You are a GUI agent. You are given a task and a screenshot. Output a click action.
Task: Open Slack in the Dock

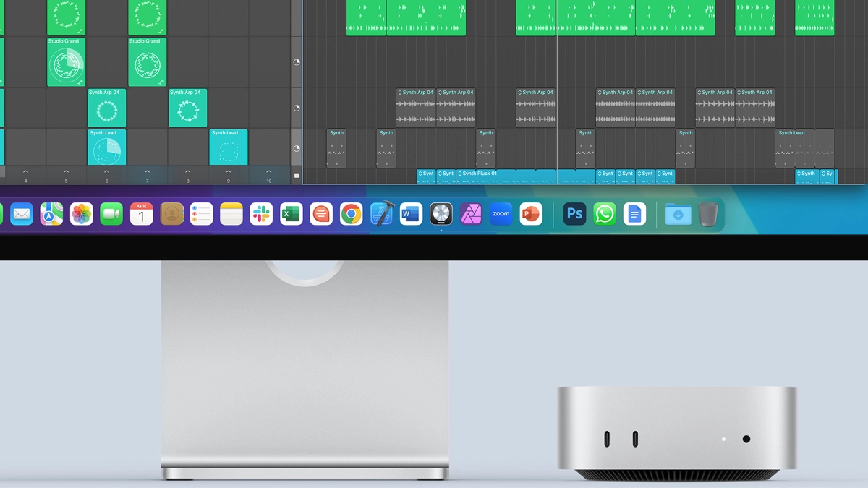261,214
